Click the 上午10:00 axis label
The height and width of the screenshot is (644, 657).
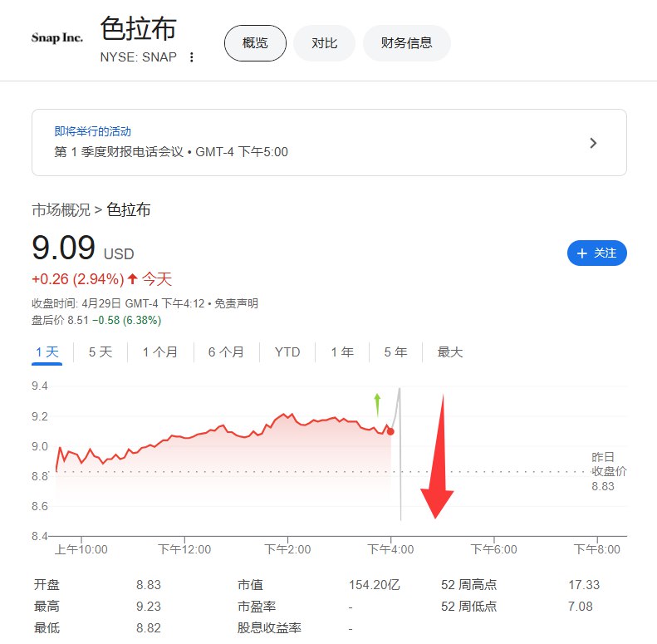[81, 549]
